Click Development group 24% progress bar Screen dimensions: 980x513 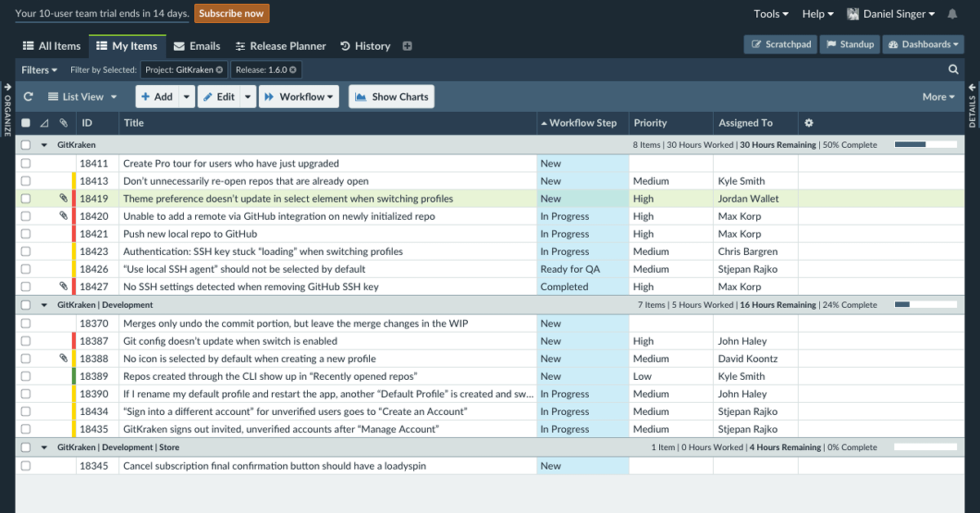[x=925, y=305]
